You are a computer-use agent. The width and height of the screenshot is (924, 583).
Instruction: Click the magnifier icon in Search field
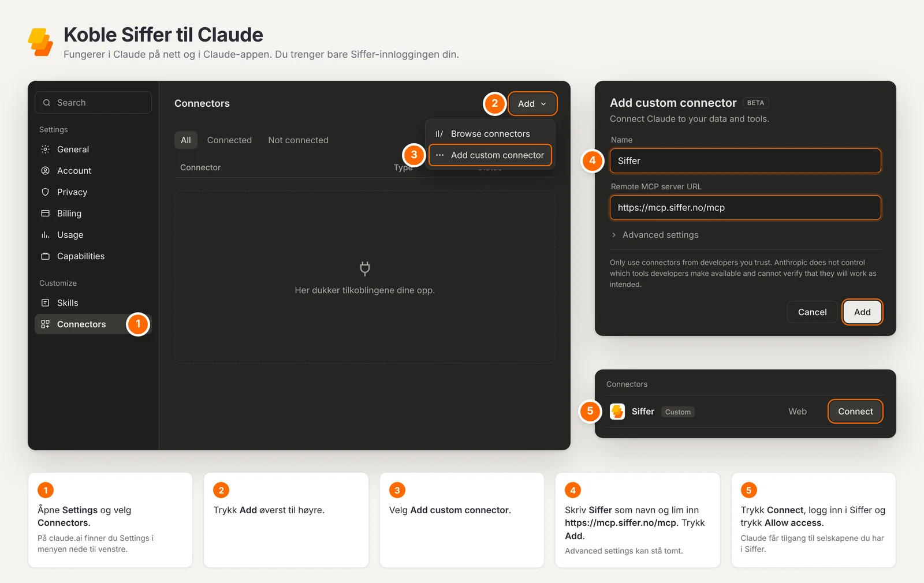click(47, 103)
